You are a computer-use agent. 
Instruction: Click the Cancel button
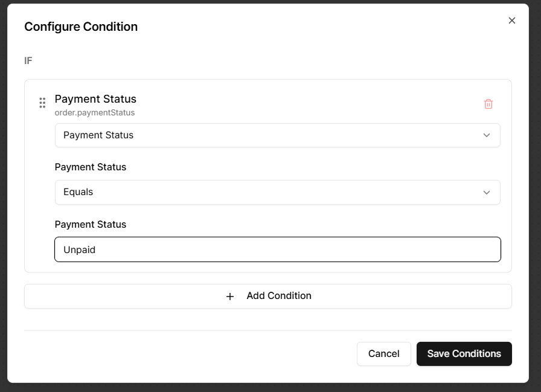(x=384, y=354)
